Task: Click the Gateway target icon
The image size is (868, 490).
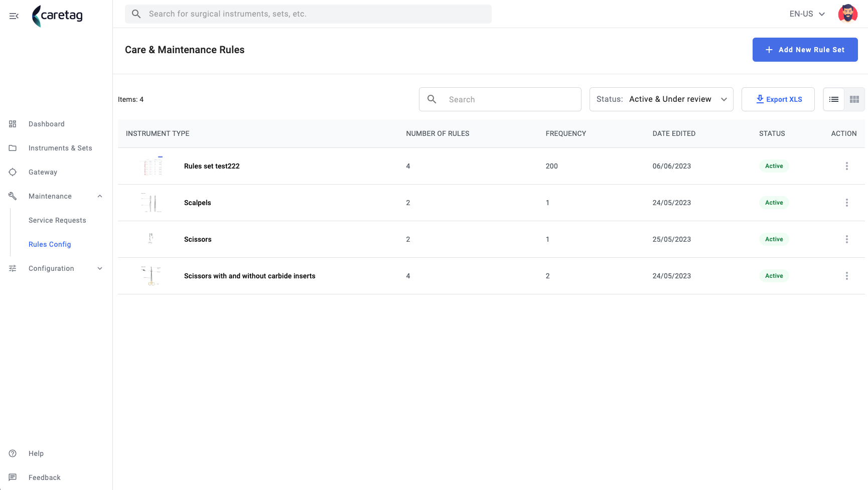Action: tap(13, 172)
